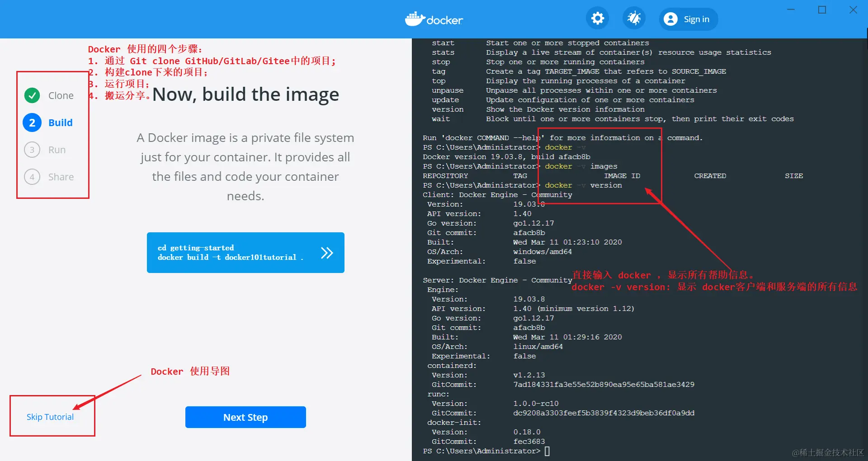Select the Clone step checkmark icon
The height and width of the screenshot is (461, 868).
pyautogui.click(x=32, y=95)
